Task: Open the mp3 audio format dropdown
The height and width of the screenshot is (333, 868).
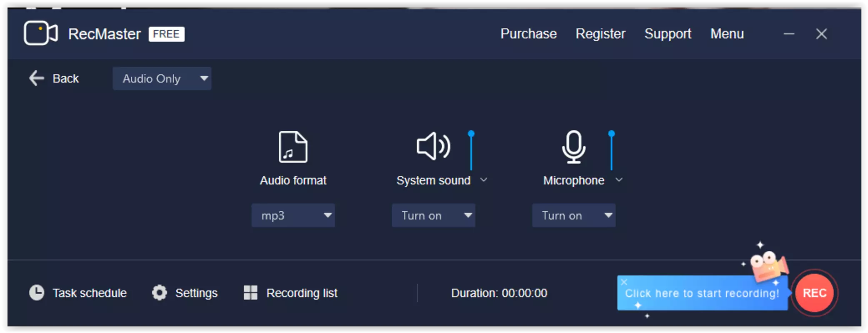Action: click(293, 215)
